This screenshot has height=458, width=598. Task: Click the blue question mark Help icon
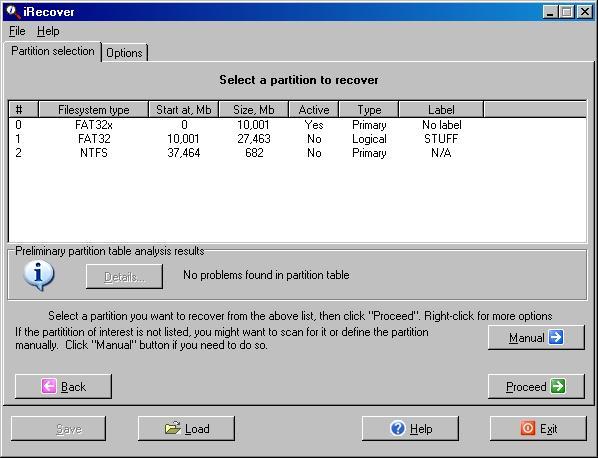coord(397,428)
